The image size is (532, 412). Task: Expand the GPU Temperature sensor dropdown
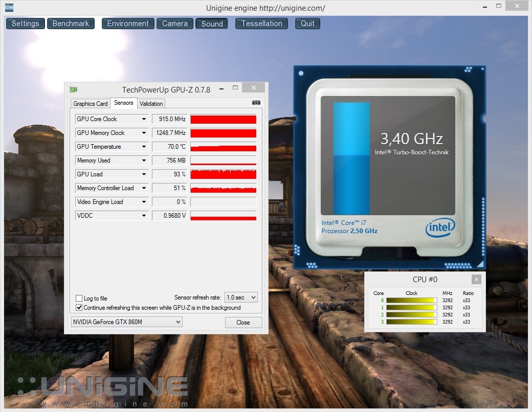(x=144, y=147)
